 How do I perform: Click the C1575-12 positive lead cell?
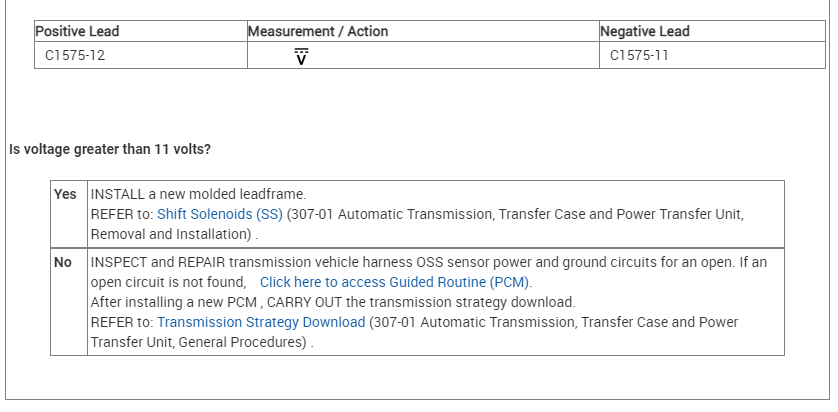75,56
